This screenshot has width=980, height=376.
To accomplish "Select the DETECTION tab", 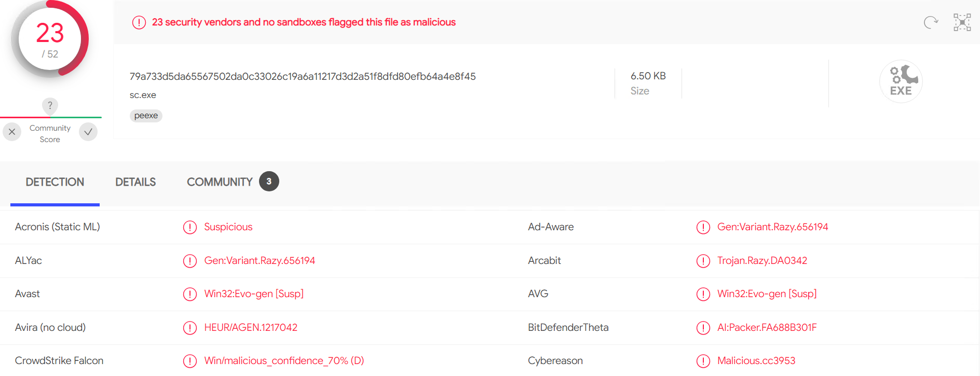I will [55, 182].
